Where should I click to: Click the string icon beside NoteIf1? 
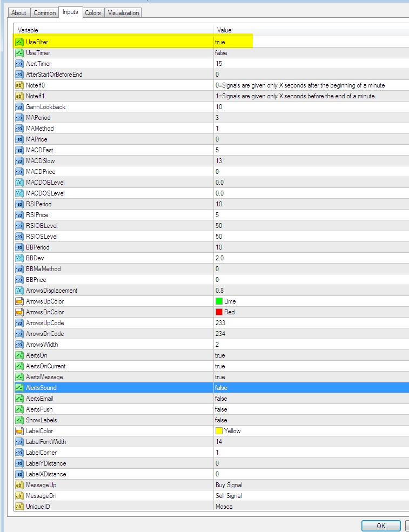tap(19, 96)
